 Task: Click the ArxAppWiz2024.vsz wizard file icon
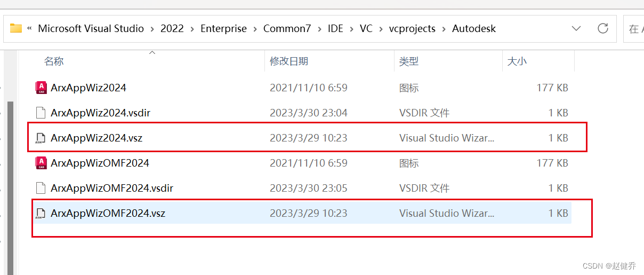click(41, 138)
